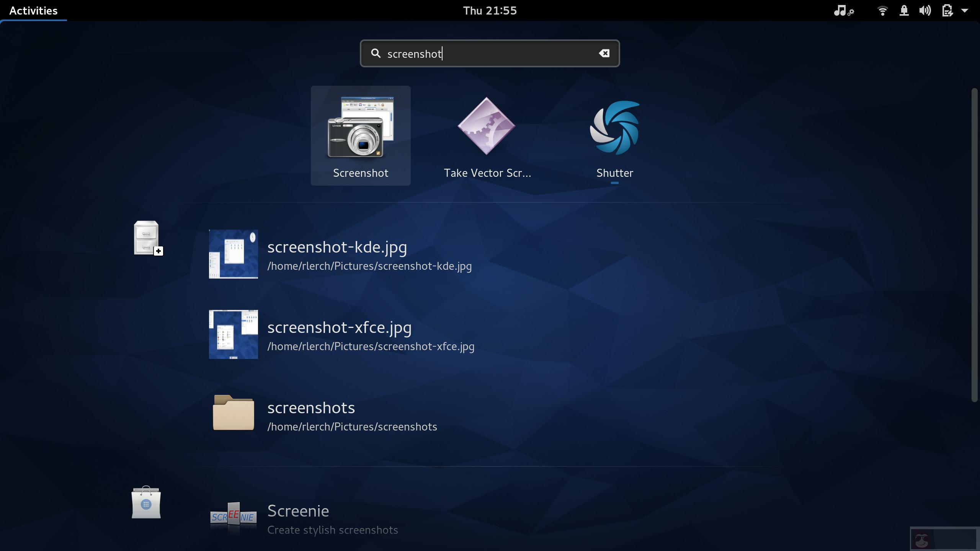This screenshot has width=980, height=551.
Task: Click the volume icon in the top bar
Action: coord(925,10)
